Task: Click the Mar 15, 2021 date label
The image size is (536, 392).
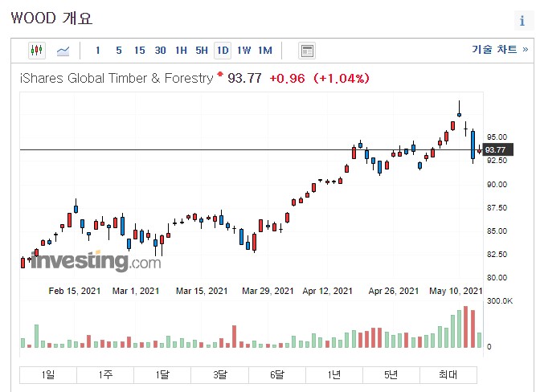Action: coord(202,291)
